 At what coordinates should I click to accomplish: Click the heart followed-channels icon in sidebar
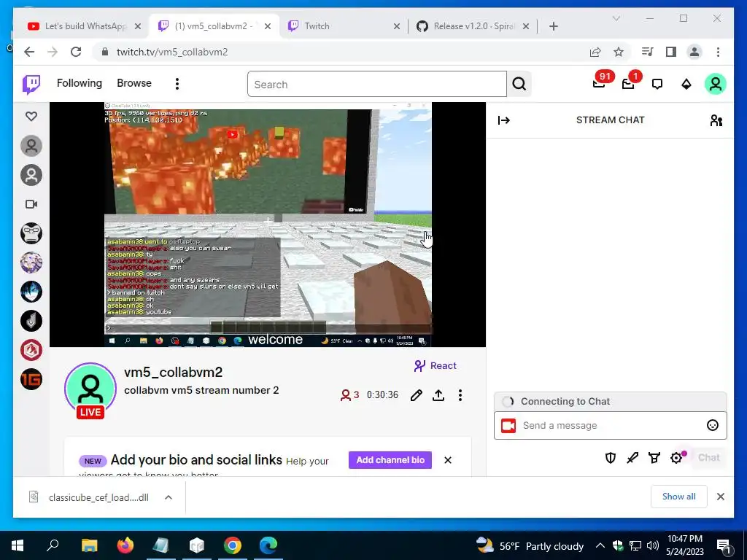(31, 116)
